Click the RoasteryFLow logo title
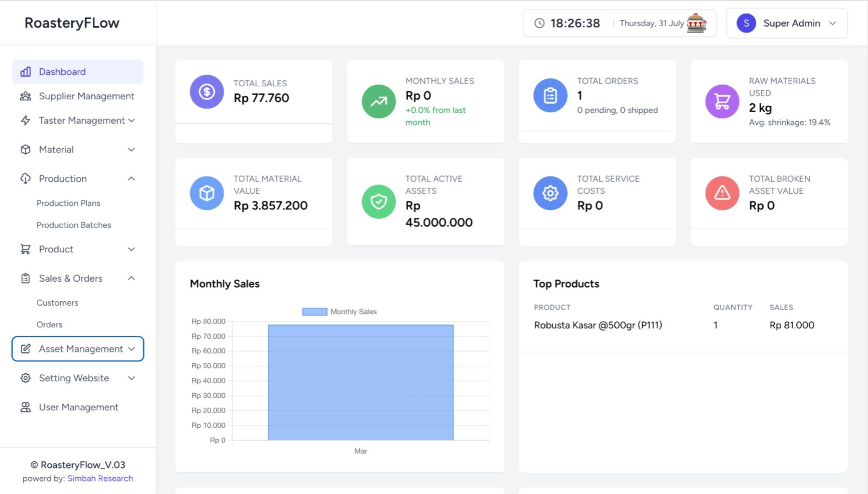Image resolution: width=868 pixels, height=494 pixels. [x=72, y=23]
